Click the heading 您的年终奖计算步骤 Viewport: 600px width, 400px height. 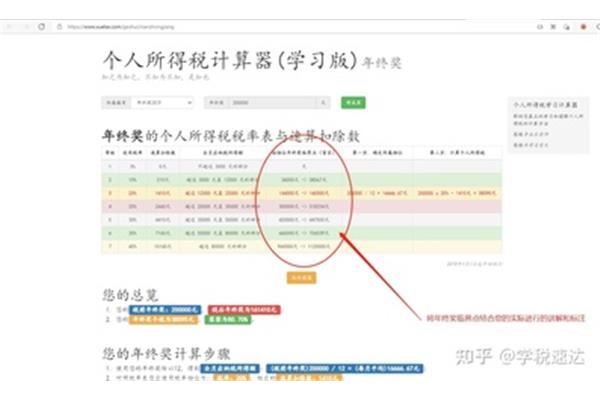[x=166, y=354]
